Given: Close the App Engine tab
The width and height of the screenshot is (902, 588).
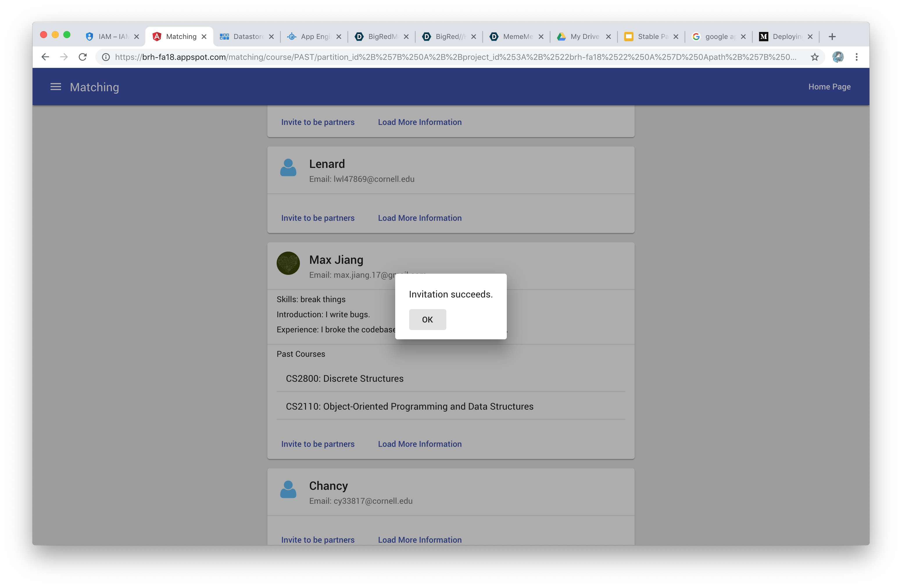Looking at the screenshot, I should [339, 37].
